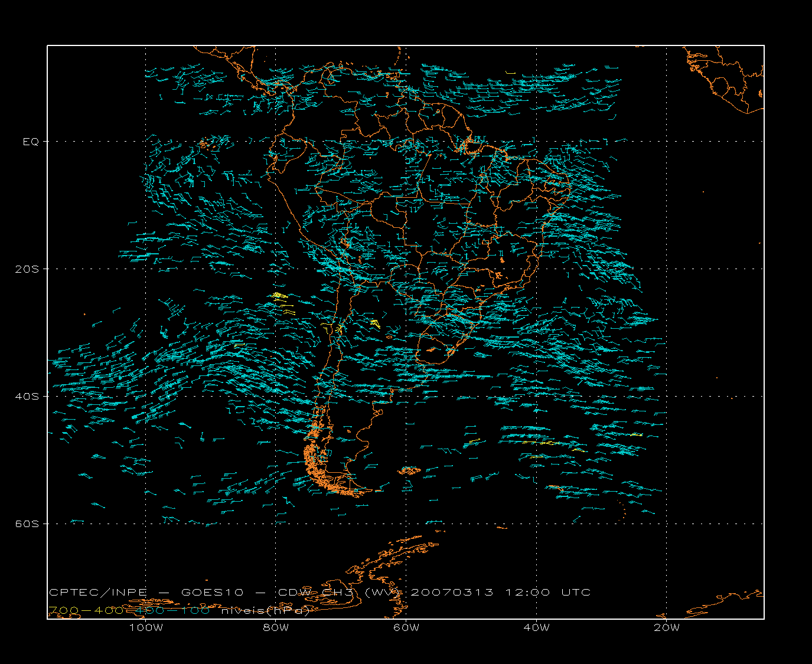Click the yellow 700-400 legend entry
812x664 pixels.
pyautogui.click(x=86, y=610)
